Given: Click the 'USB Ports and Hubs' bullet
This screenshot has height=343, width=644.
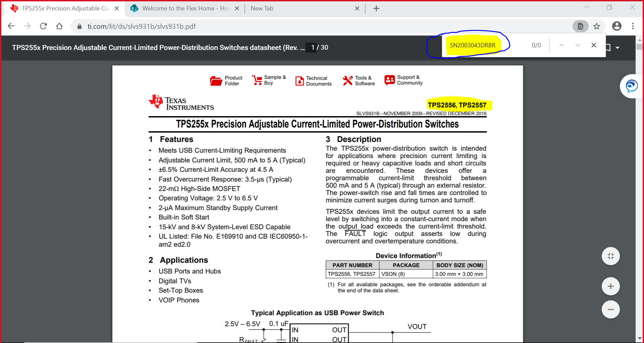Looking at the screenshot, I should click(190, 271).
